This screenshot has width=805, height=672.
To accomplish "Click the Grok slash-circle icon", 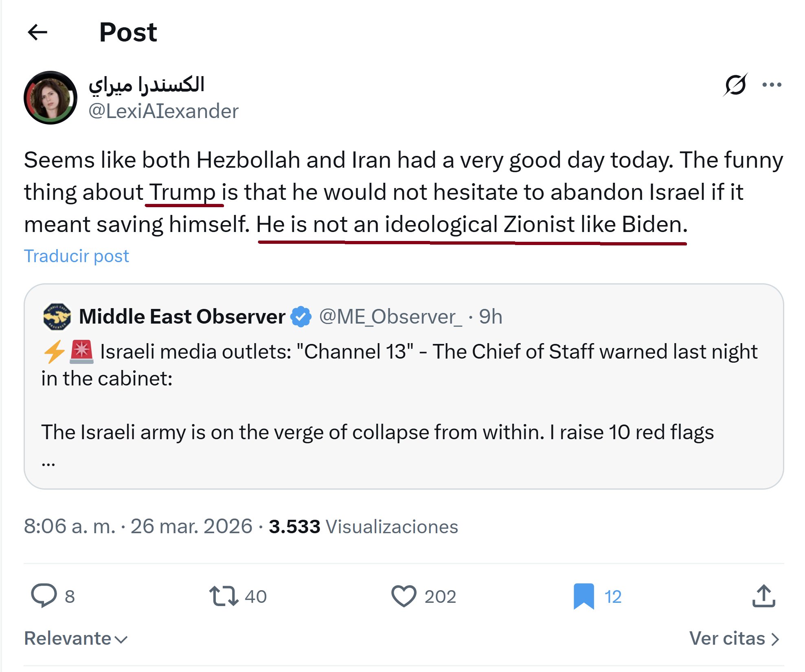I will click(735, 85).
